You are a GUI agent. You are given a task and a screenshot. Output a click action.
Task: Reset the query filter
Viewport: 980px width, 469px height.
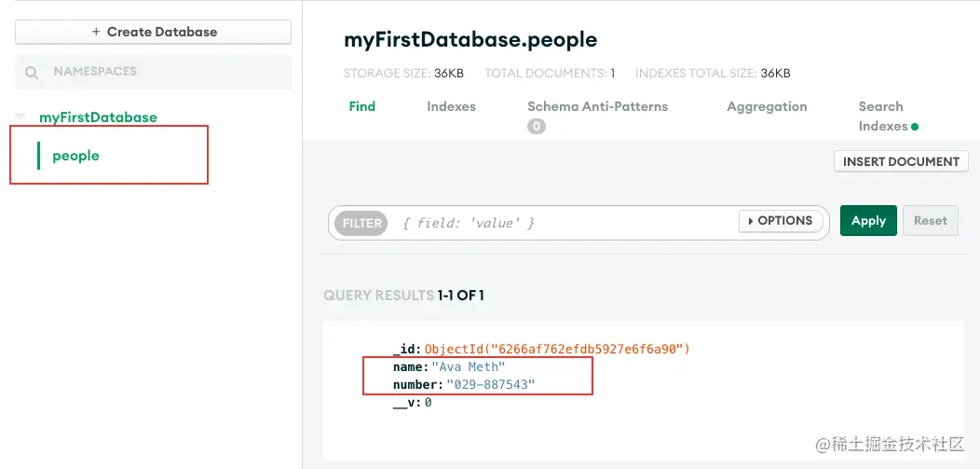tap(930, 221)
